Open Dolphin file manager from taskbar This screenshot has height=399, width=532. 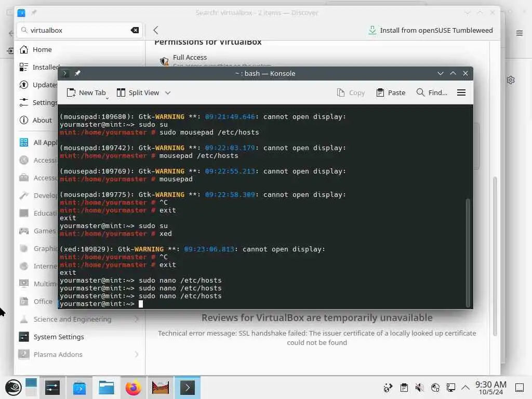[x=106, y=388]
